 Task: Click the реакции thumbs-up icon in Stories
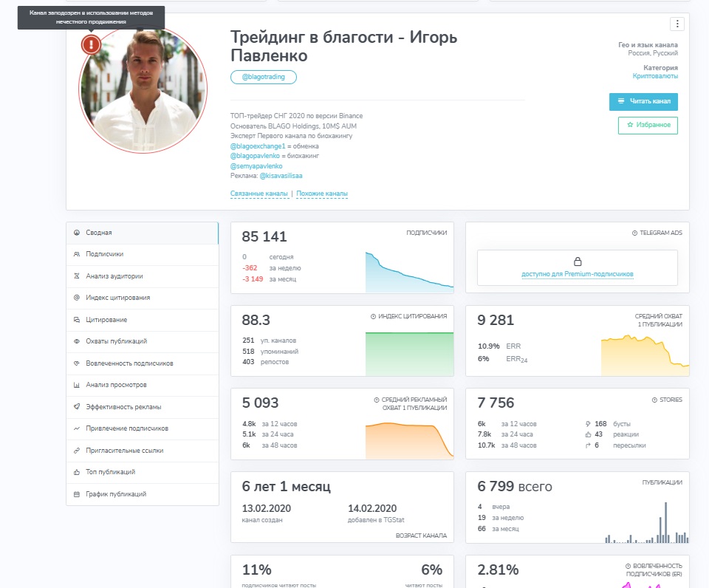pyautogui.click(x=588, y=434)
